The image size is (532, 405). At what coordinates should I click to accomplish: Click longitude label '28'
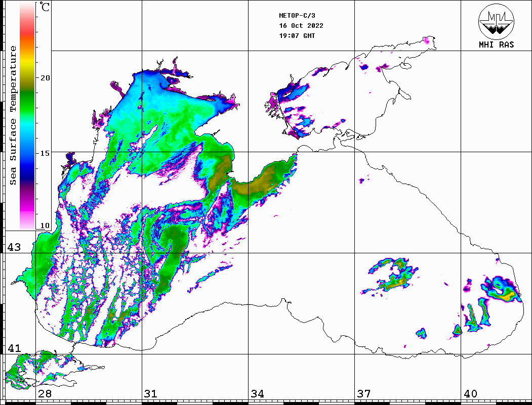(x=45, y=393)
